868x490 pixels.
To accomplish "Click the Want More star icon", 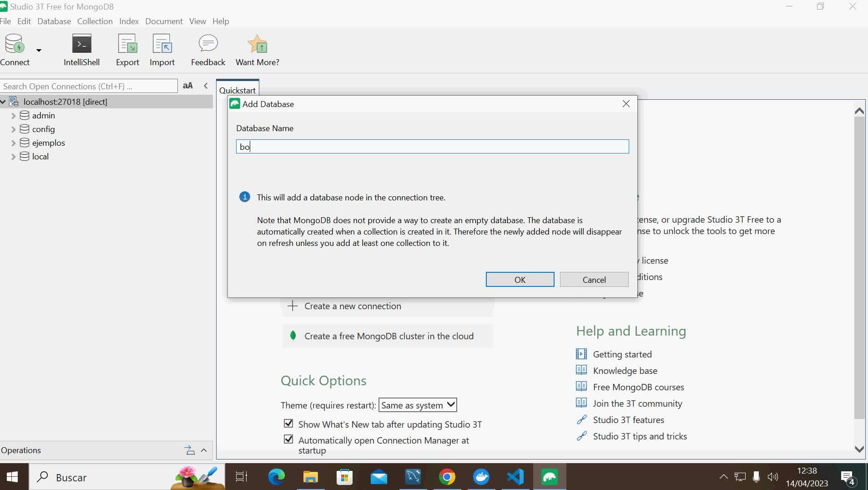I will point(257,45).
